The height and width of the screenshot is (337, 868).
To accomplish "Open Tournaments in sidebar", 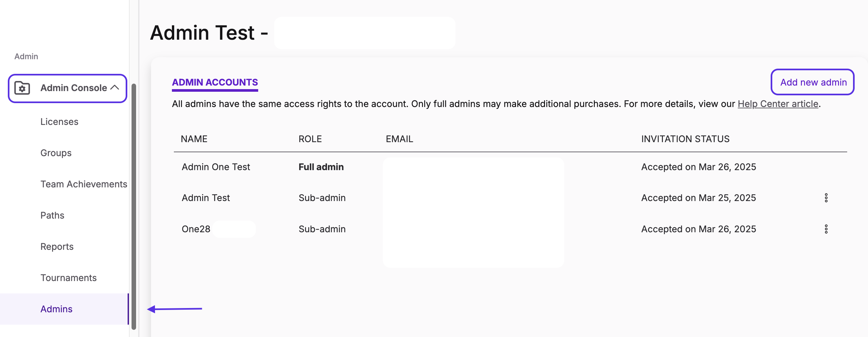I will (68, 278).
